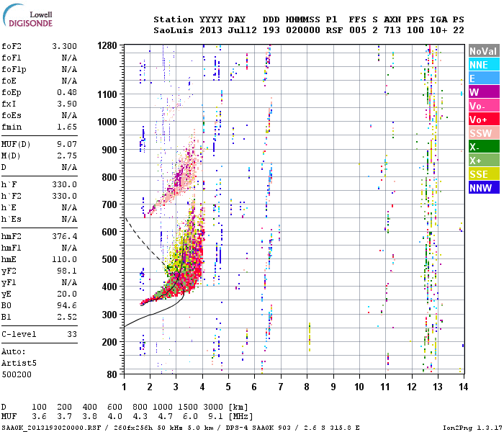This screenshot has height=432, width=504.
Task: Click the 600 km axis label
Action: point(109,232)
